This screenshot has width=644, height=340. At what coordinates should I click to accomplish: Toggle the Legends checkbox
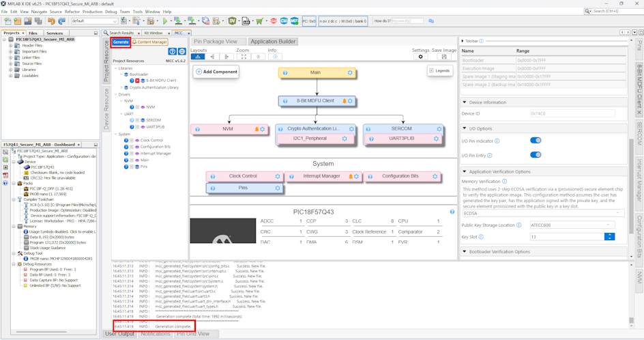pyautogui.click(x=432, y=71)
